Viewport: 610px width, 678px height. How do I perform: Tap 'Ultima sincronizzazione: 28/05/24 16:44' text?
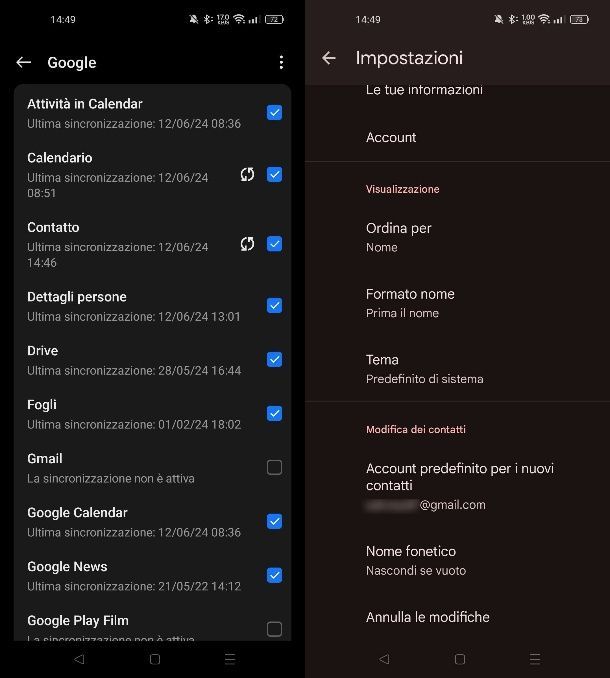click(134, 371)
